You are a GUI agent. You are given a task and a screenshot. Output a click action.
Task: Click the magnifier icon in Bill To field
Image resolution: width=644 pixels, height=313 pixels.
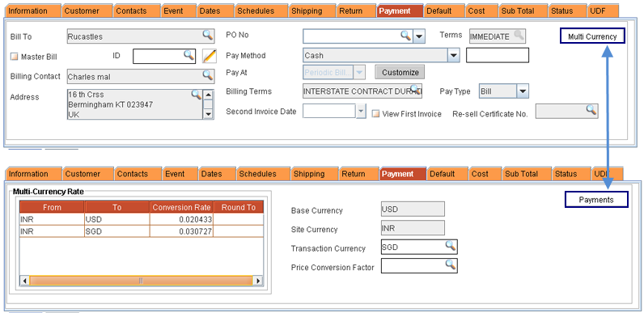[207, 35]
